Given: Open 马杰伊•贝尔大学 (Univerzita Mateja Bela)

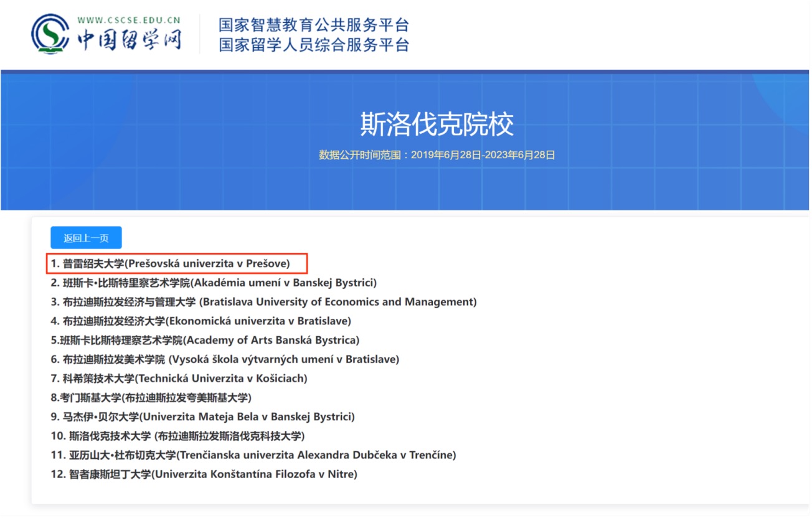Looking at the screenshot, I should click(203, 417).
